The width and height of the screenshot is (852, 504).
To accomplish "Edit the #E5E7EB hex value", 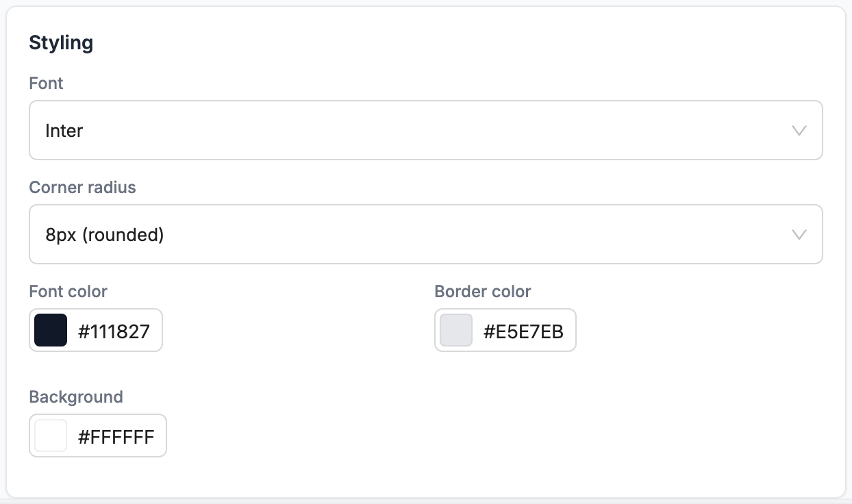I will [523, 331].
